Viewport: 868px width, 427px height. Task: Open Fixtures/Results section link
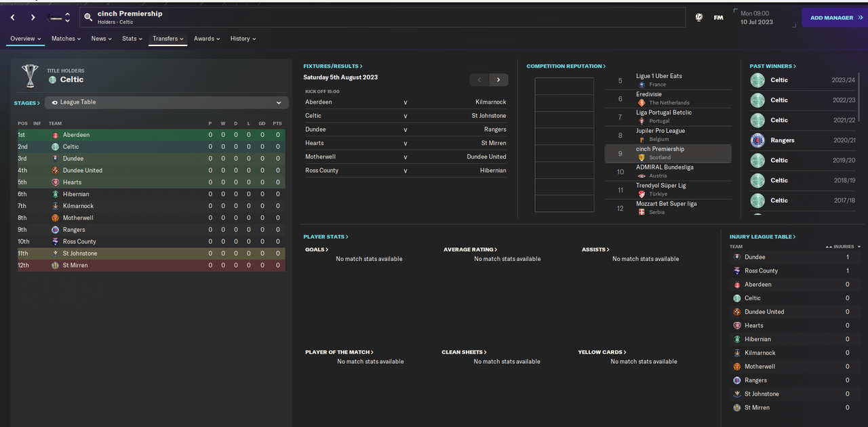[333, 66]
